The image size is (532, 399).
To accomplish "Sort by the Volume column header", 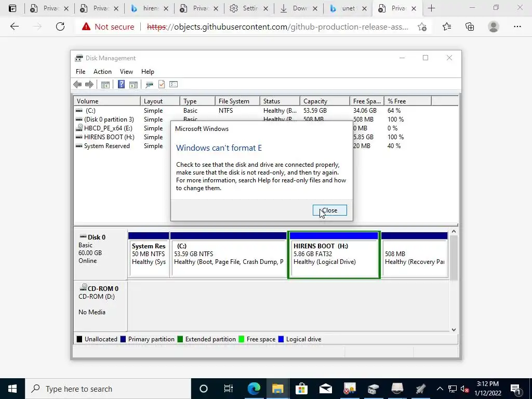I will point(107,101).
